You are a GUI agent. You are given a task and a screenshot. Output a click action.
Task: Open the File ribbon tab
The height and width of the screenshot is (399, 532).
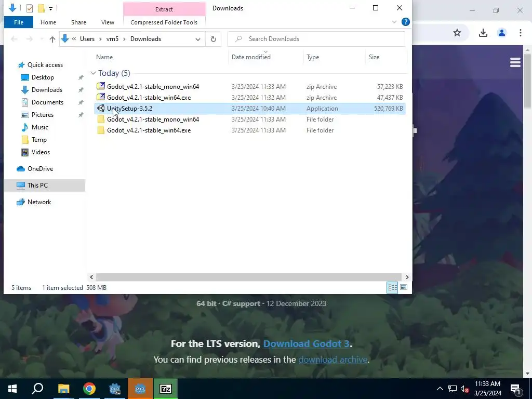19,22
